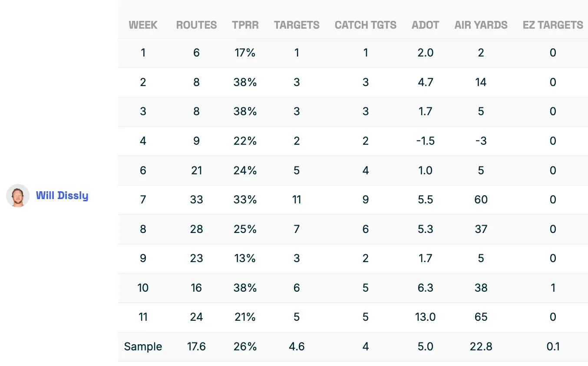Sort by the ADOT column header
Screen dimensions: 588x366
[x=425, y=25]
